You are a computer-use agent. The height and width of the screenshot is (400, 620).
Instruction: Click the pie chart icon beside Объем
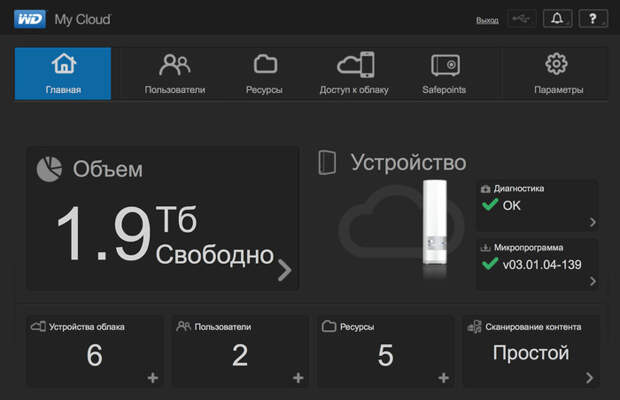(49, 169)
